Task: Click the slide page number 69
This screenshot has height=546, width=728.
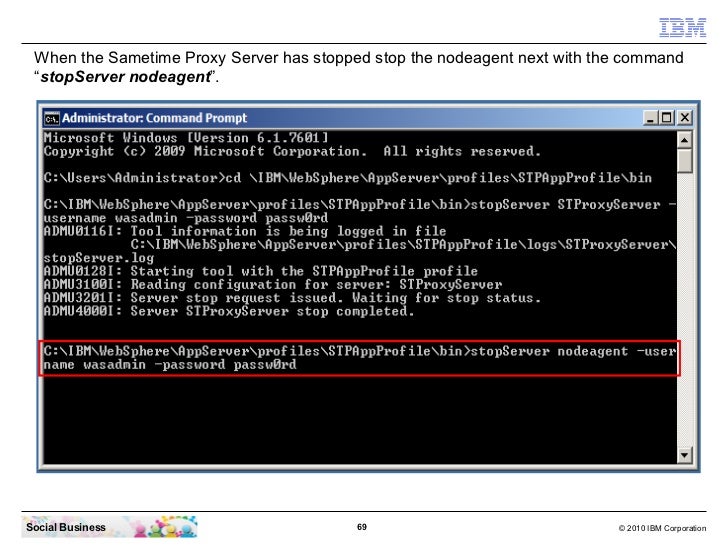Action: (x=362, y=527)
